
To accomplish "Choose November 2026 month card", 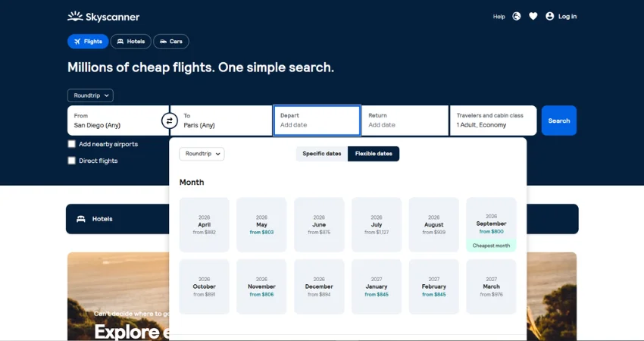I will point(261,286).
